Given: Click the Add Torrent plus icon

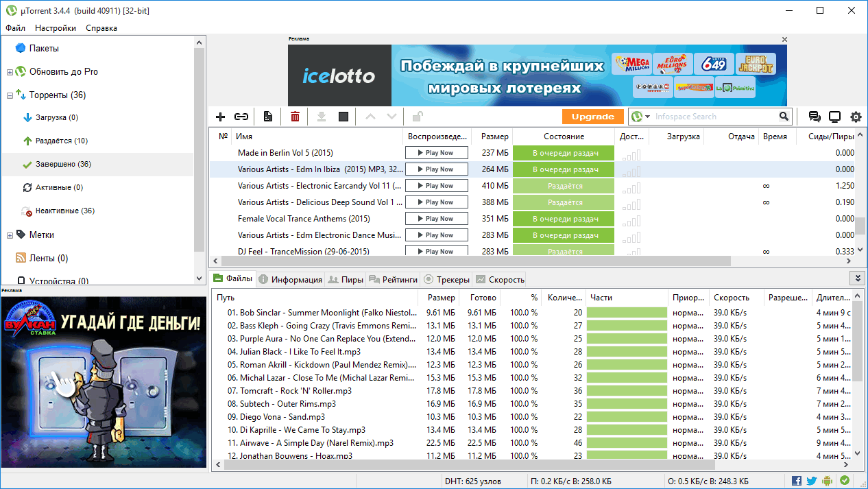Looking at the screenshot, I should point(220,117).
